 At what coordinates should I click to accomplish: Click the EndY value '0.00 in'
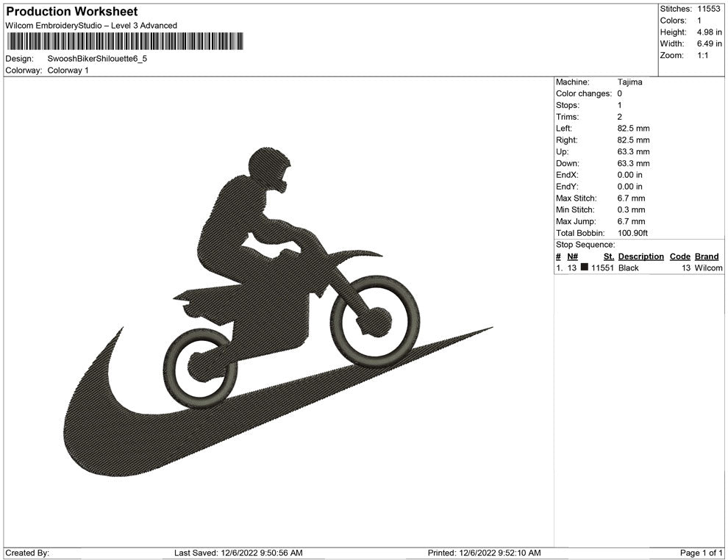click(629, 187)
